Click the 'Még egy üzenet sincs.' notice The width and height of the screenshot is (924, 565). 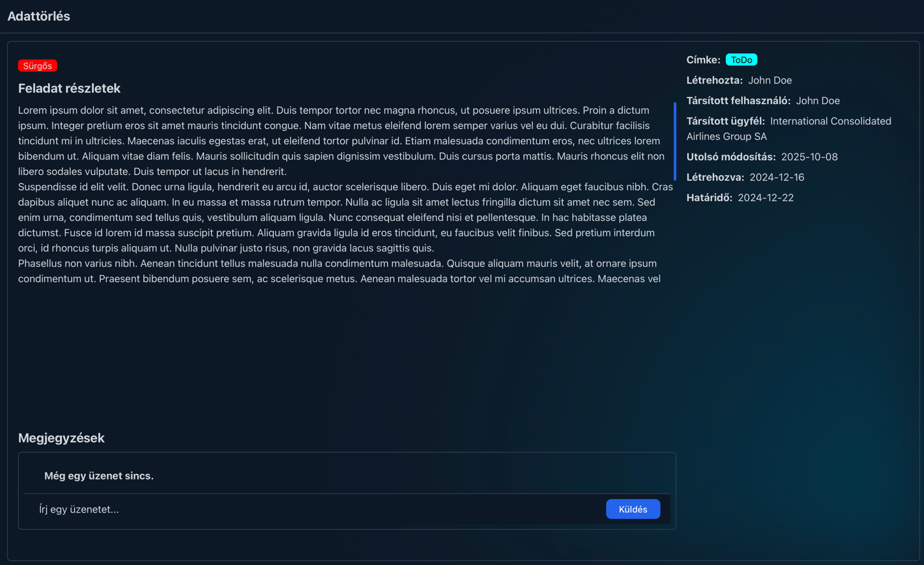[99, 476]
